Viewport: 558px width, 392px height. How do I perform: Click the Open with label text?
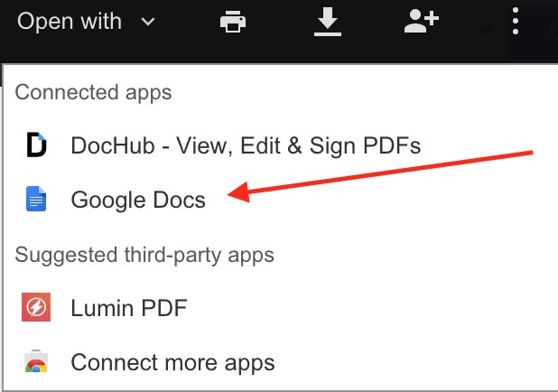click(70, 22)
